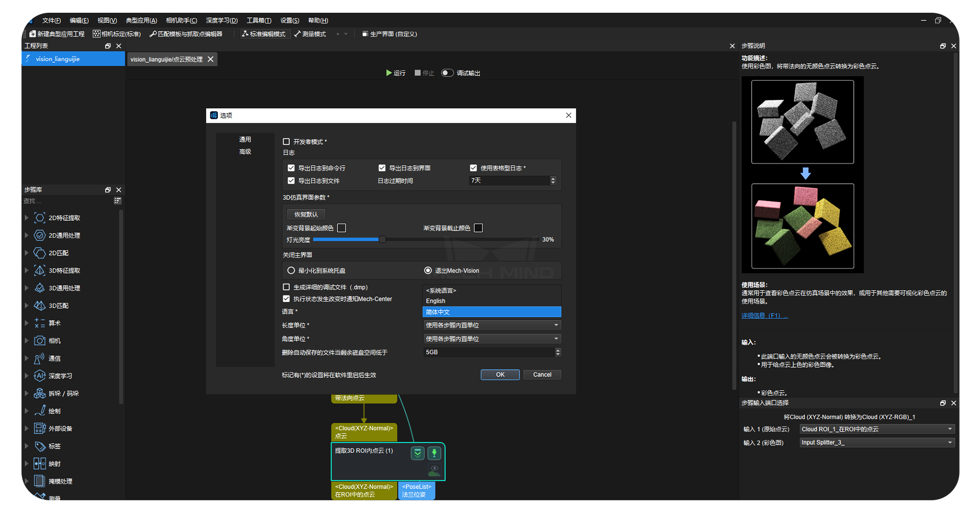Click the 深度学习 AI icon
The height and width of the screenshot is (511, 980).
point(39,376)
